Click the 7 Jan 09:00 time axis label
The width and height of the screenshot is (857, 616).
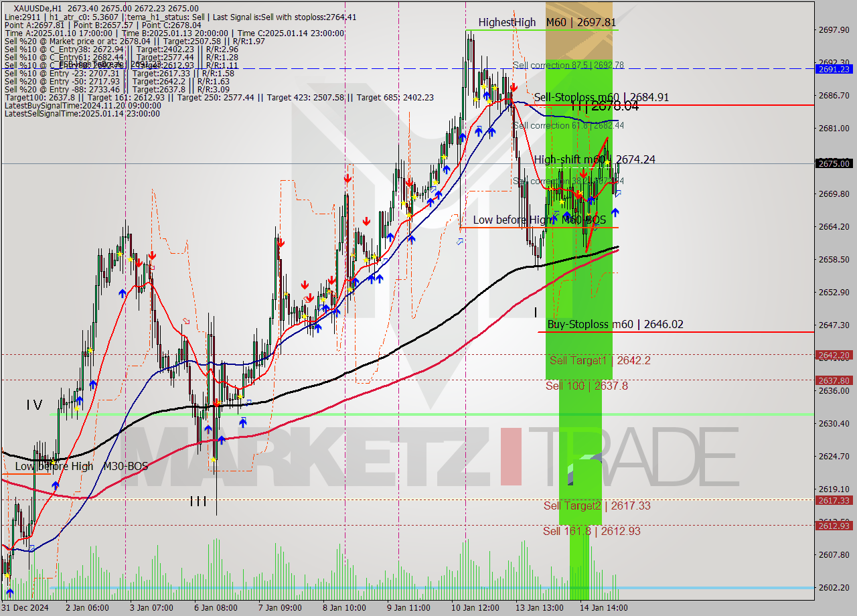(x=280, y=608)
